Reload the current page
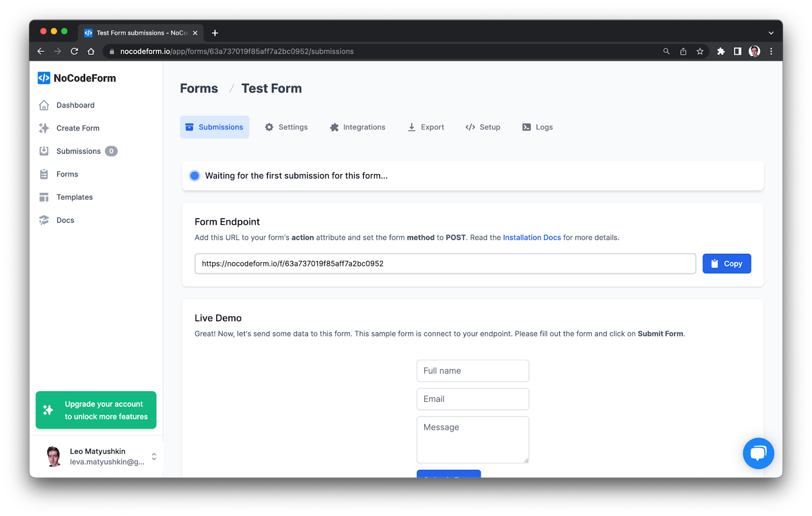The height and width of the screenshot is (516, 812). [x=74, y=51]
